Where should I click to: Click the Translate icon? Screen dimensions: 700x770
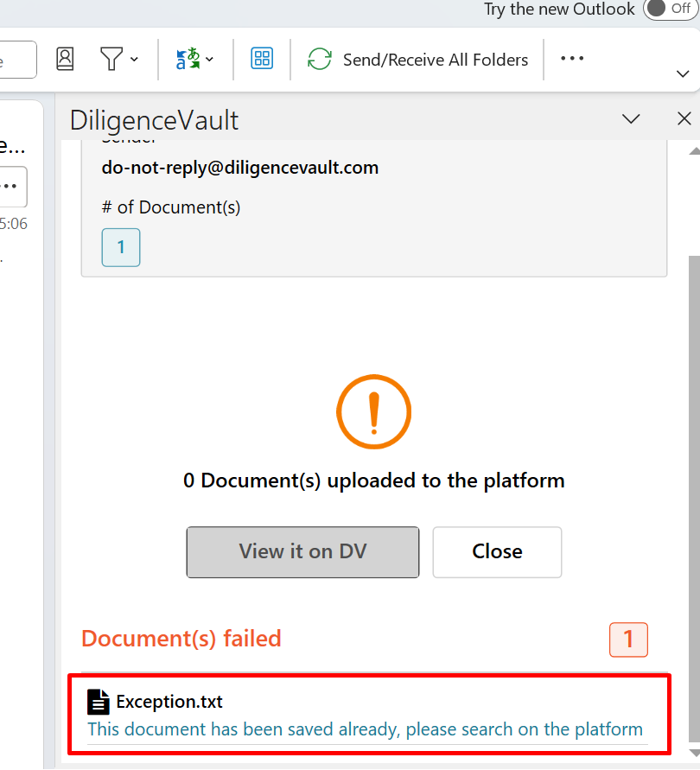tap(188, 59)
